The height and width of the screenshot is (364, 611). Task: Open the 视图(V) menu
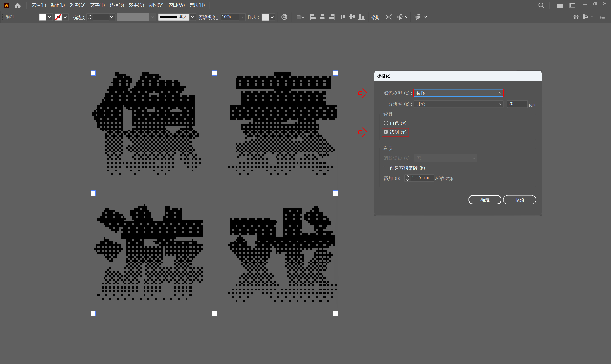(x=156, y=5)
